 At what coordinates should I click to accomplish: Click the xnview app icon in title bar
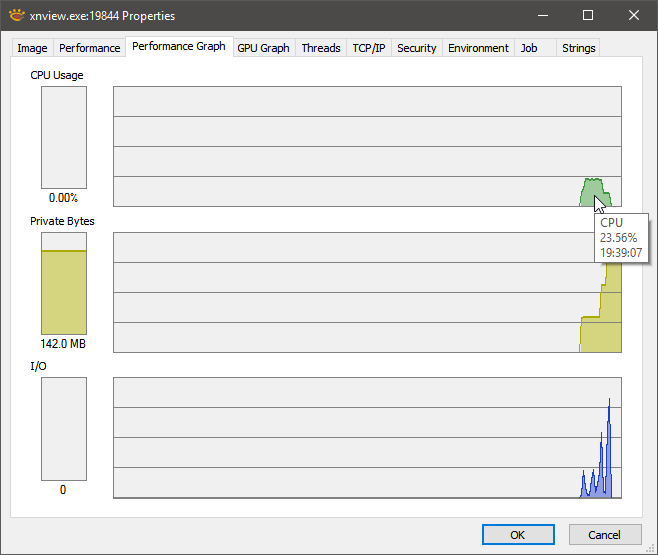coord(17,16)
